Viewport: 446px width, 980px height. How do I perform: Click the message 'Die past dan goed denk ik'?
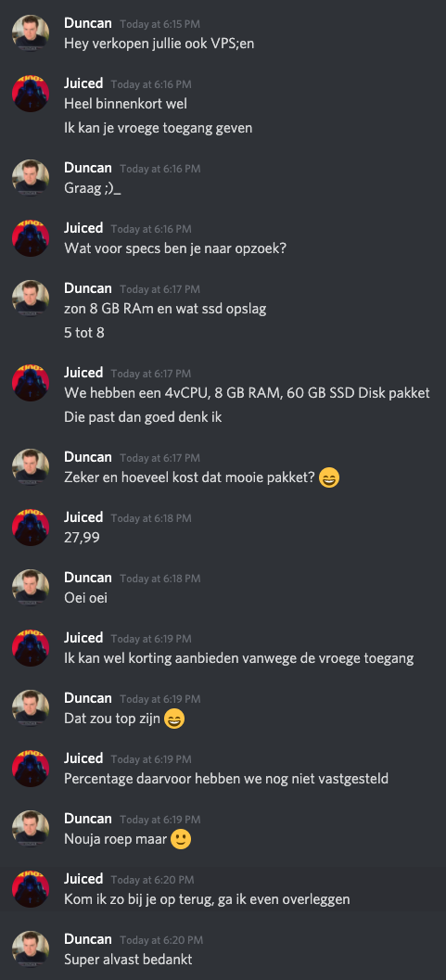tap(143, 417)
